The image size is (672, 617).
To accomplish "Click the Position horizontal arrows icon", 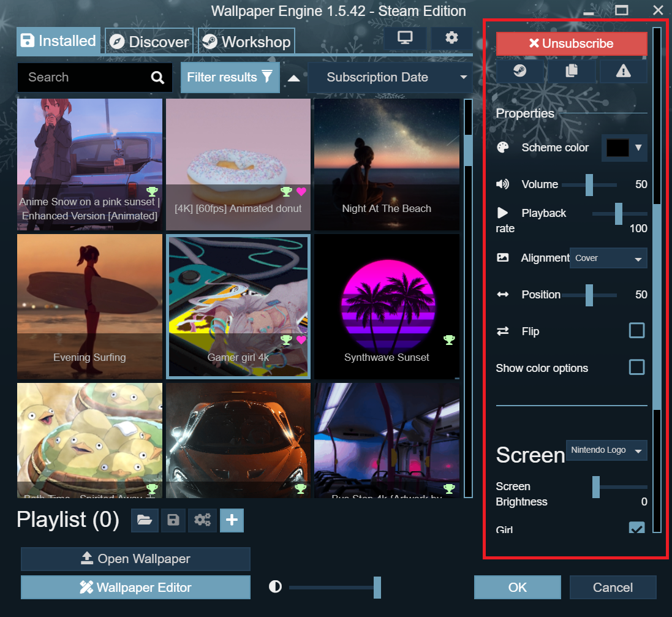I will [503, 294].
